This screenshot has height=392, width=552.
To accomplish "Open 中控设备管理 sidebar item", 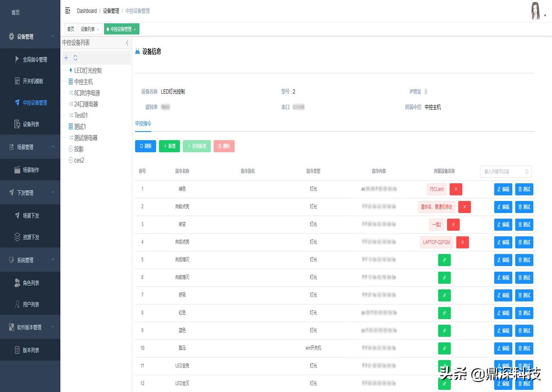I will coord(30,103).
